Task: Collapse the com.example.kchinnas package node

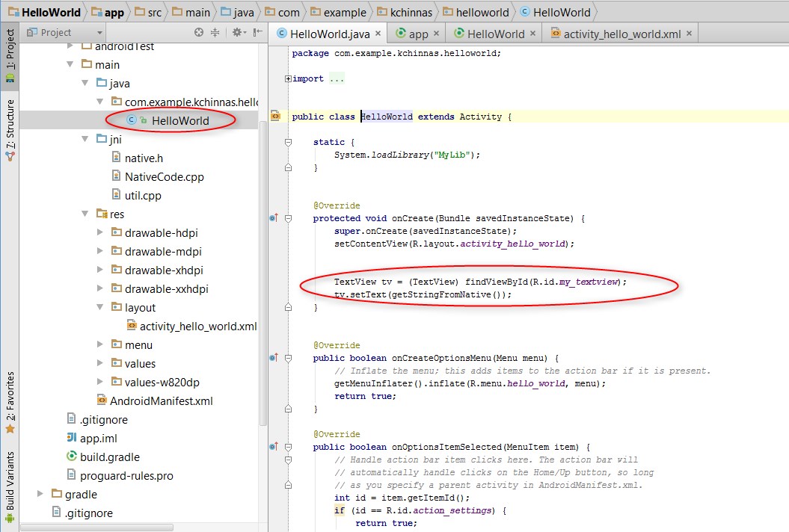Action: (x=100, y=102)
